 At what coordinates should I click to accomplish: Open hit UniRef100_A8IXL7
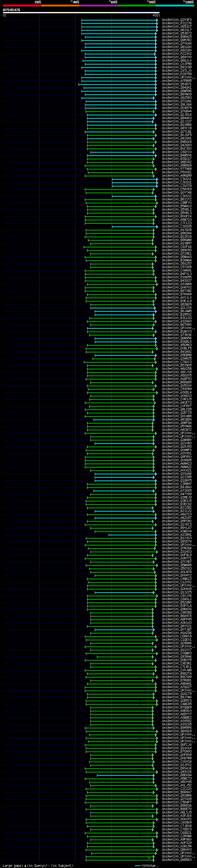(x=177, y=30)
